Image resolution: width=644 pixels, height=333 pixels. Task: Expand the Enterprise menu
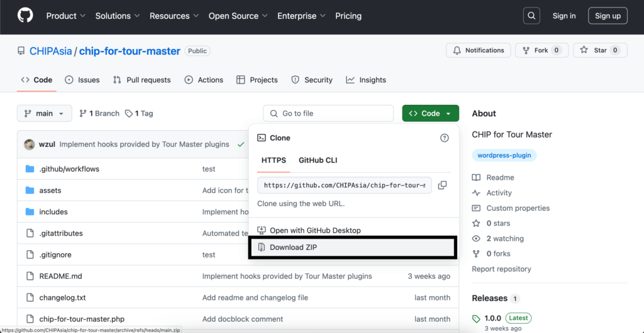click(x=301, y=16)
